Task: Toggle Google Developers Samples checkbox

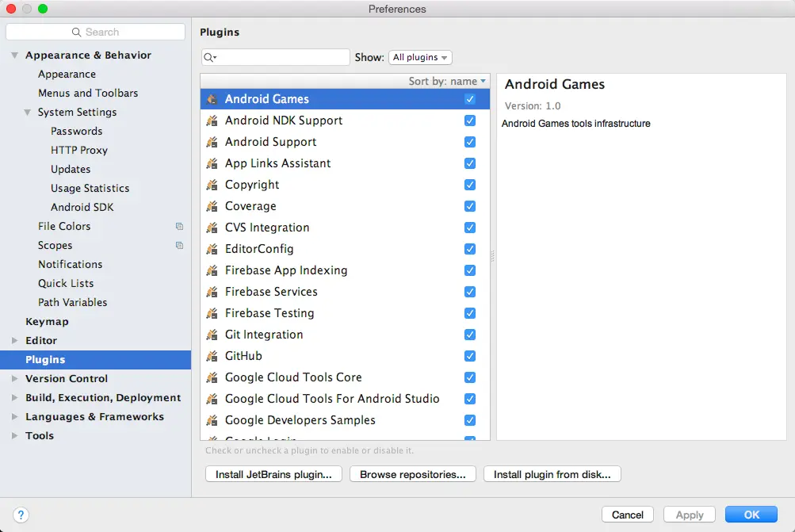Action: pyautogui.click(x=470, y=420)
